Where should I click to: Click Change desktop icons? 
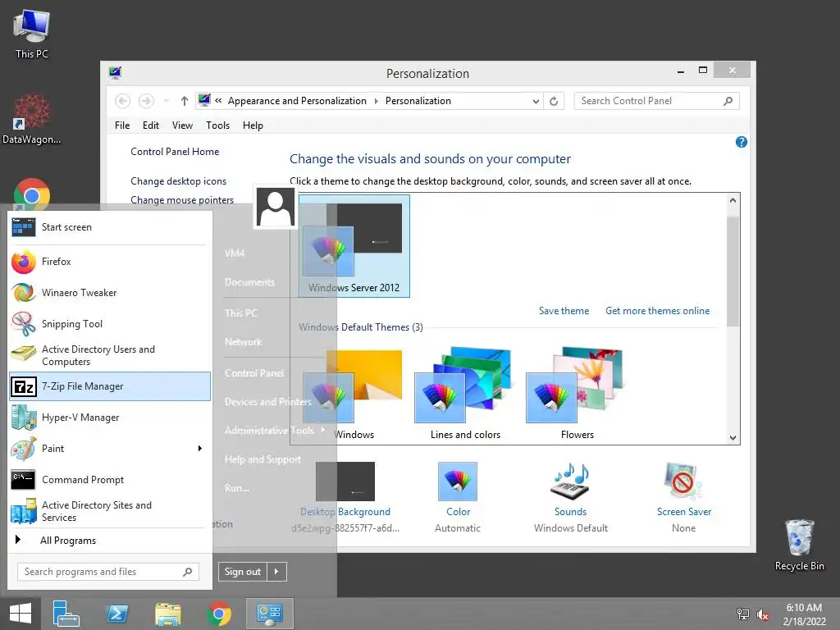(178, 181)
